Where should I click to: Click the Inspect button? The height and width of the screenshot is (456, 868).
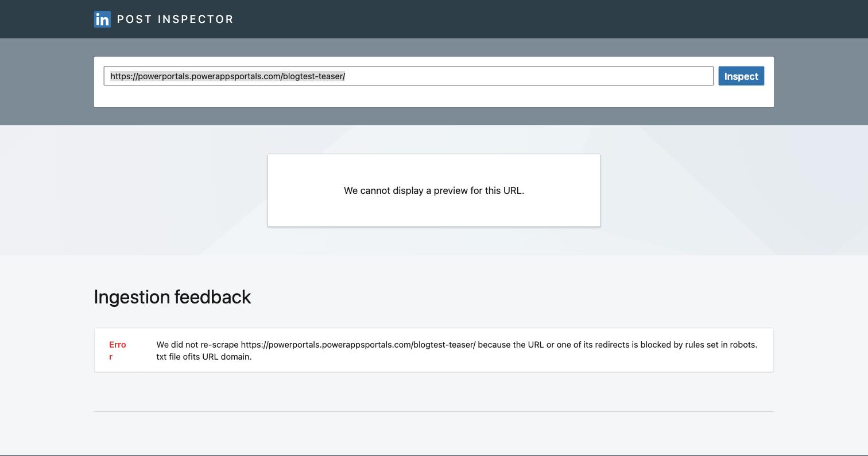click(x=741, y=76)
